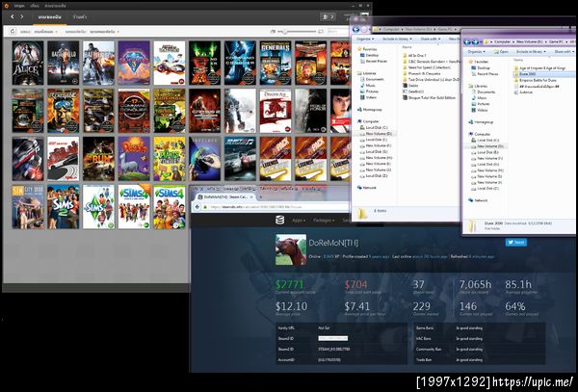Open the Packages dropdown on SteamDB

(324, 221)
